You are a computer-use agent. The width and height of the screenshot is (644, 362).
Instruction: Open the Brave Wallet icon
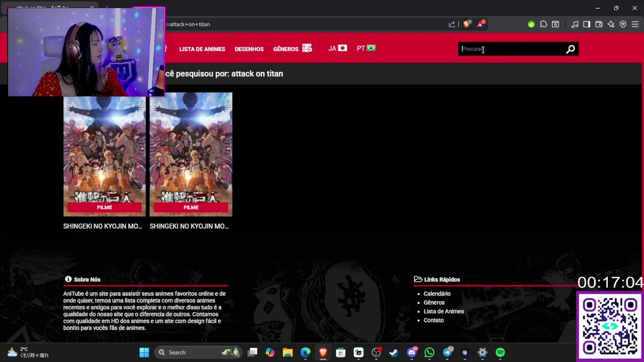(x=599, y=24)
